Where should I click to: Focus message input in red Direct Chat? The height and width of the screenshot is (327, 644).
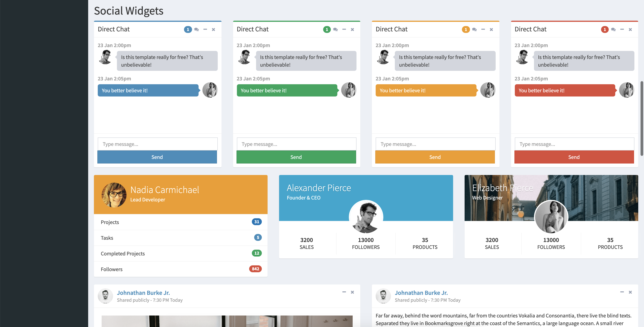coord(574,144)
